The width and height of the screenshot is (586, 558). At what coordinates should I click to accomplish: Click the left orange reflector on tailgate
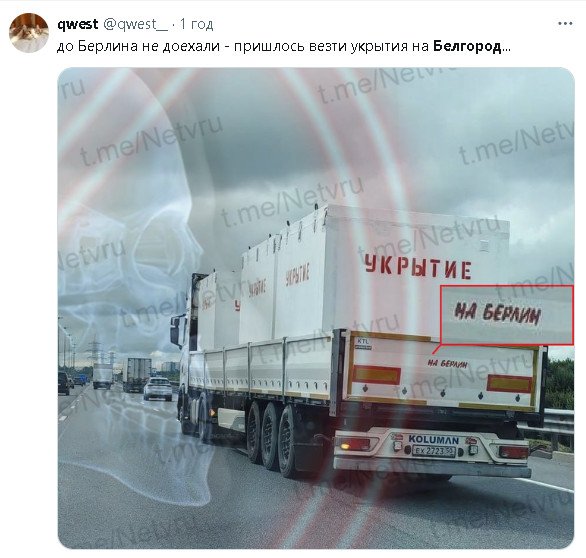[376, 375]
